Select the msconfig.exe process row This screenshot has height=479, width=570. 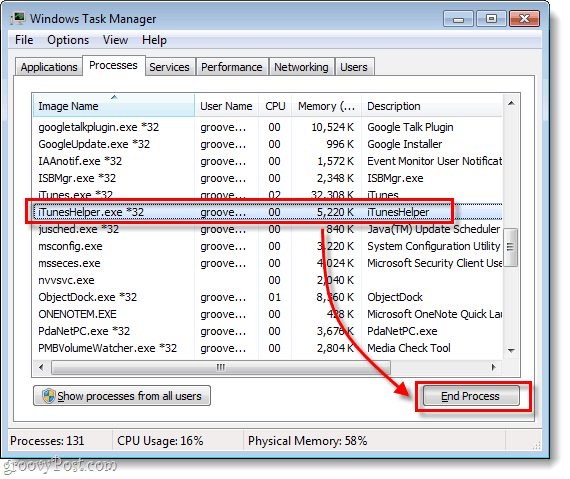pos(268,246)
